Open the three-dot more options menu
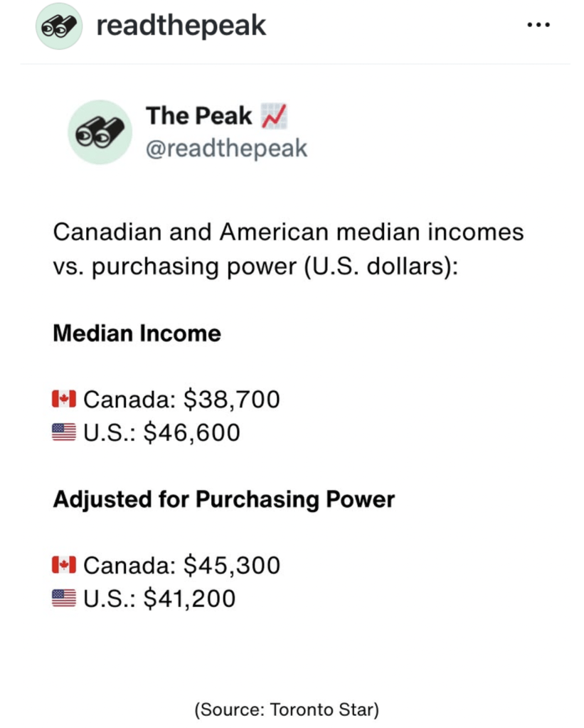 click(x=538, y=26)
